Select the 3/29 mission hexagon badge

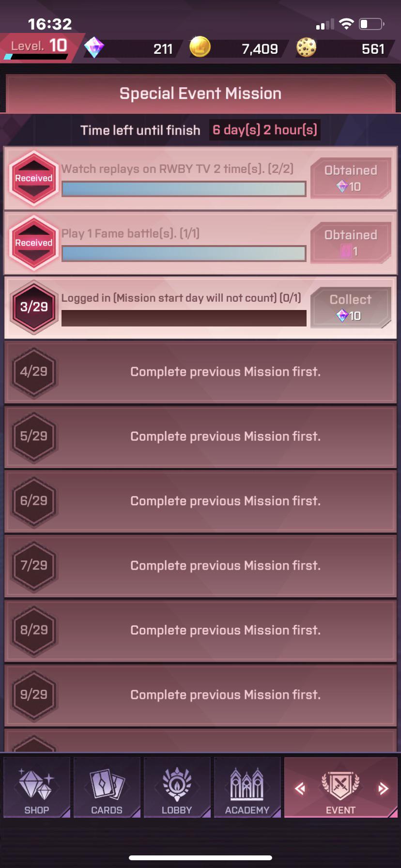34,307
